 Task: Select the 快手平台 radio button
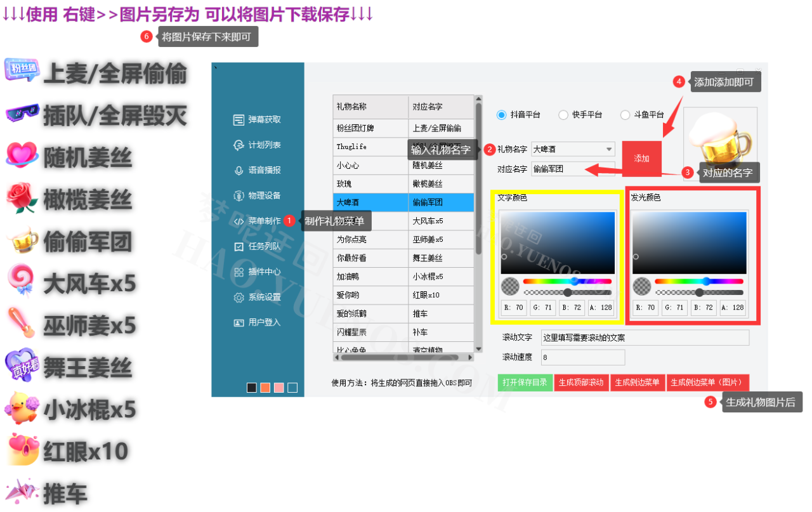click(563, 115)
